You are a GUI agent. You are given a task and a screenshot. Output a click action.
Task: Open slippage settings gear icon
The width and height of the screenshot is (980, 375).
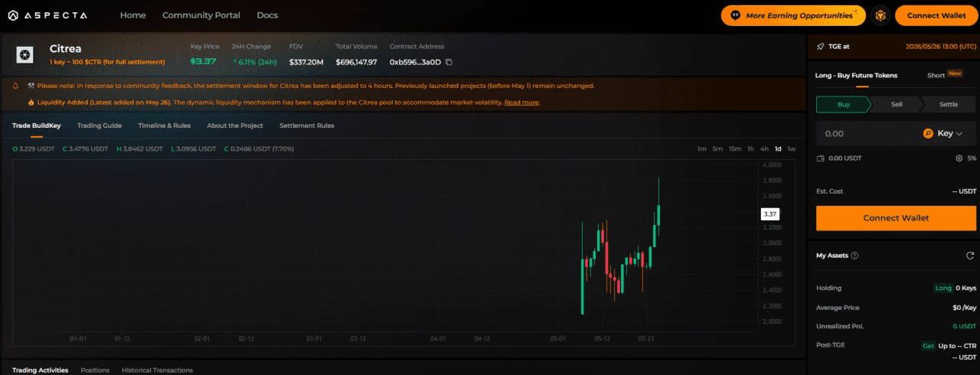pos(959,158)
